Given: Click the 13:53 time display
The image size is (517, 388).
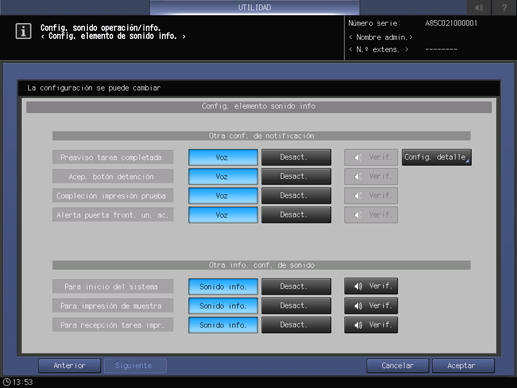Looking at the screenshot, I should click(23, 382).
